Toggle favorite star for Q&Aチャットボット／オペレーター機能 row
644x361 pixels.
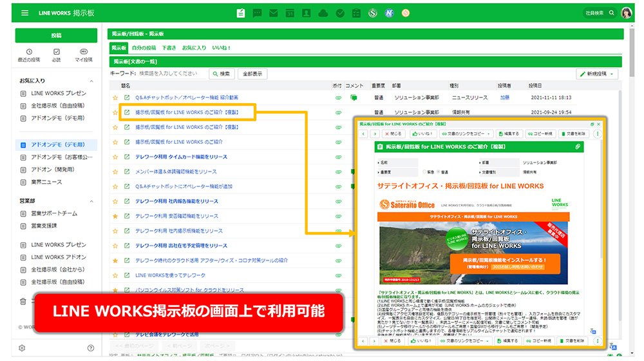coord(115,98)
